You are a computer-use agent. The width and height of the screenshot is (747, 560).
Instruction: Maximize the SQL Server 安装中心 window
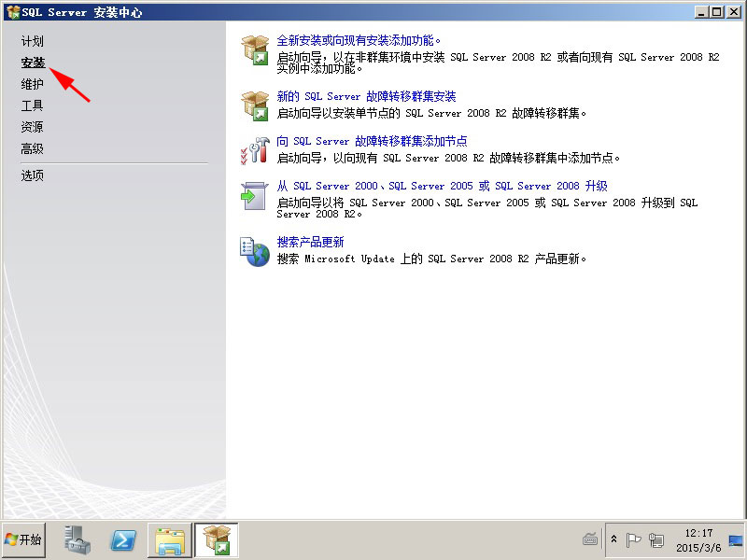716,12
